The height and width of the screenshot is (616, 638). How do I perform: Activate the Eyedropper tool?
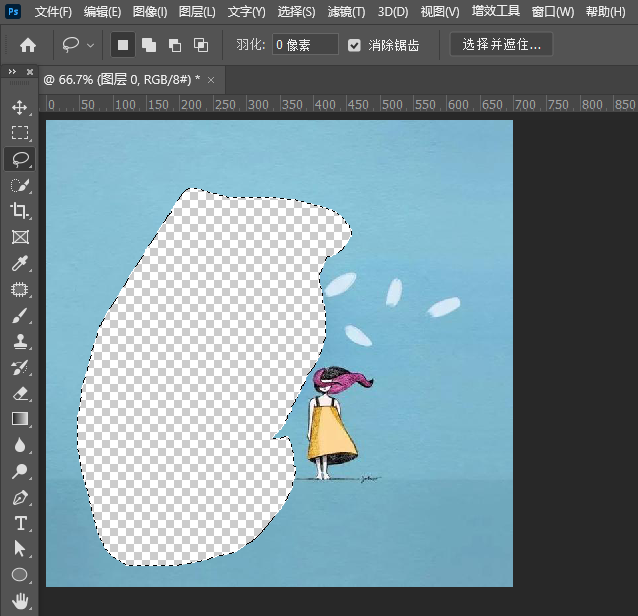click(19, 263)
